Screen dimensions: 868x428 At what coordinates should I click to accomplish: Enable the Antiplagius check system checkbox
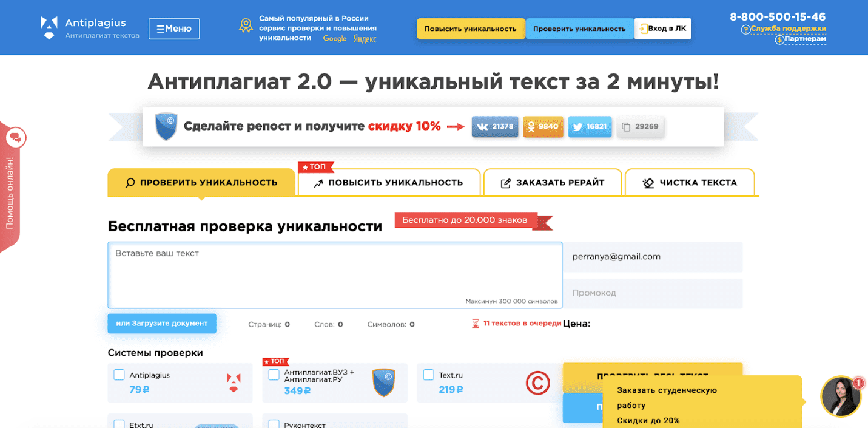coord(119,375)
